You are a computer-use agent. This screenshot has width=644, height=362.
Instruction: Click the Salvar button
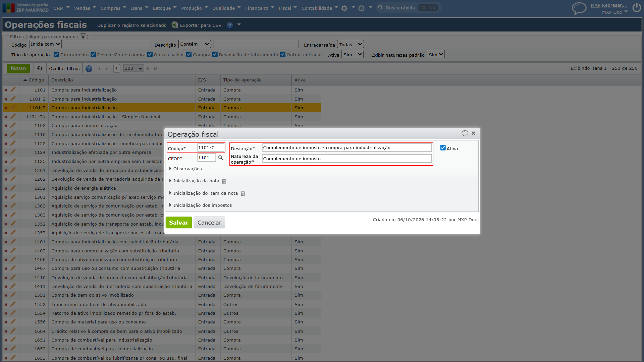[179, 223]
